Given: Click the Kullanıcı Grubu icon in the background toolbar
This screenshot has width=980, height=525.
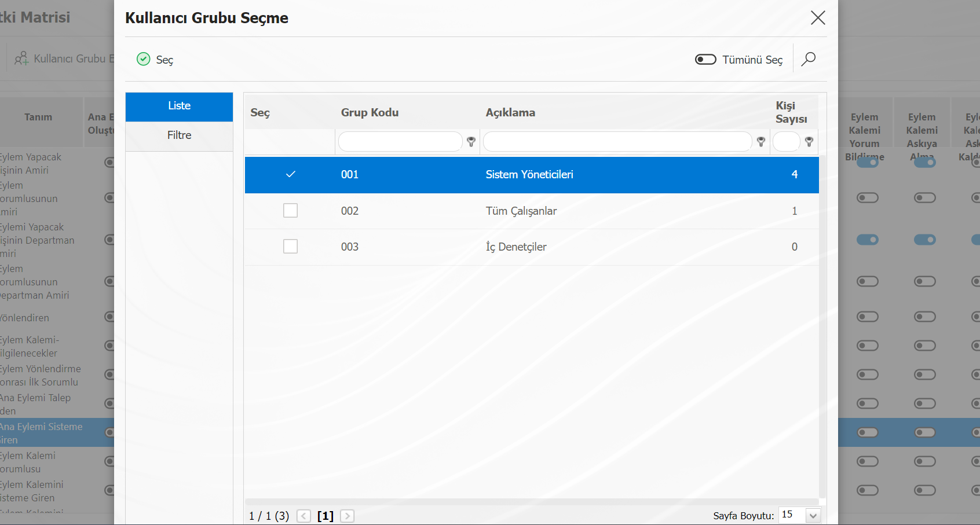Looking at the screenshot, I should [21, 58].
